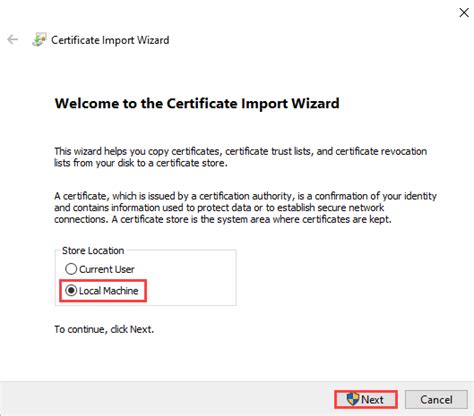This screenshot has height=416, width=474.
Task: Click the paragraph describing copying certificates
Action: 240,157
